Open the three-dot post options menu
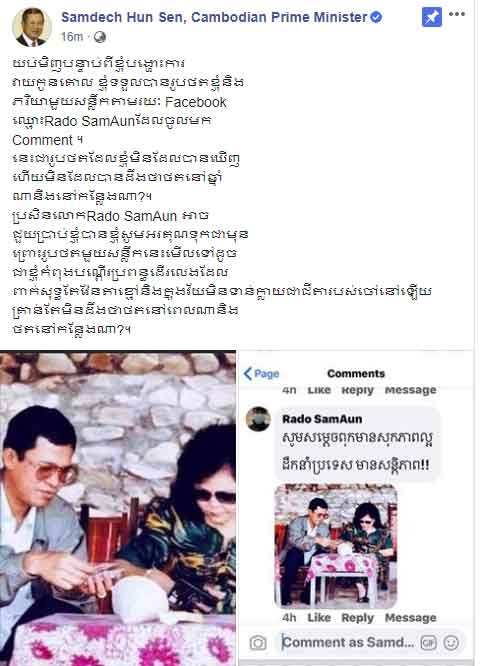This screenshot has height=666, width=484. pos(457,14)
